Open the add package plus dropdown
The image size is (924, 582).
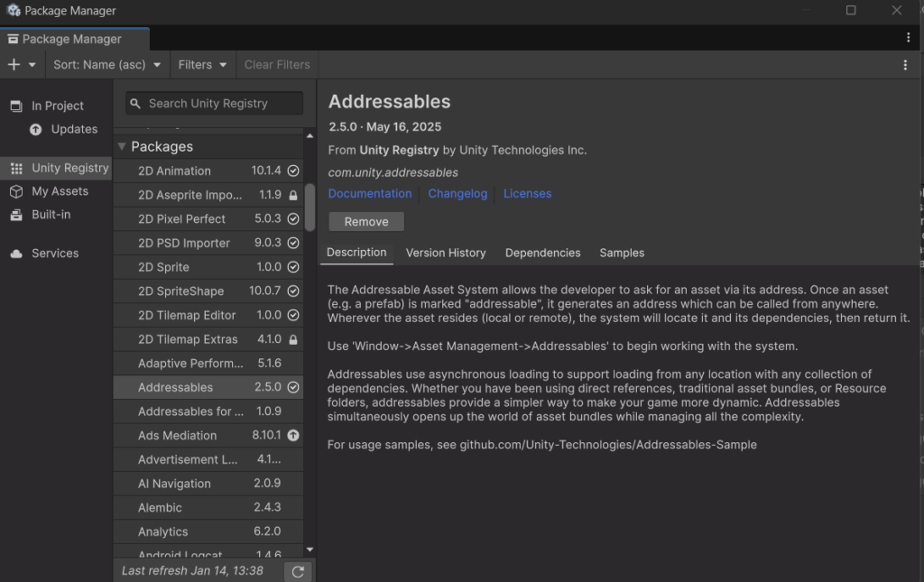[22, 65]
